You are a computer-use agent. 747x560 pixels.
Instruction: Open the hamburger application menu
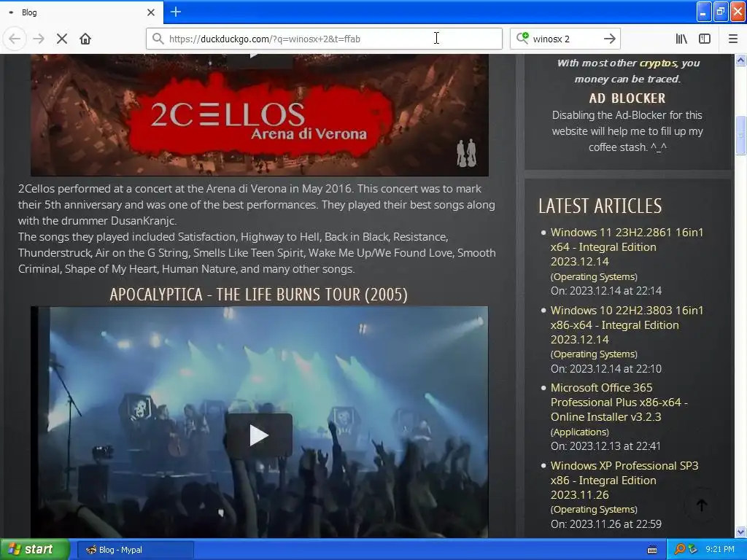tap(733, 39)
